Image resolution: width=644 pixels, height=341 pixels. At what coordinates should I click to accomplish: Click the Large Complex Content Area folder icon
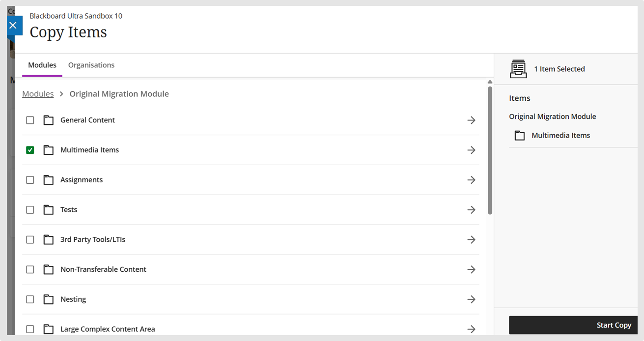(48, 329)
